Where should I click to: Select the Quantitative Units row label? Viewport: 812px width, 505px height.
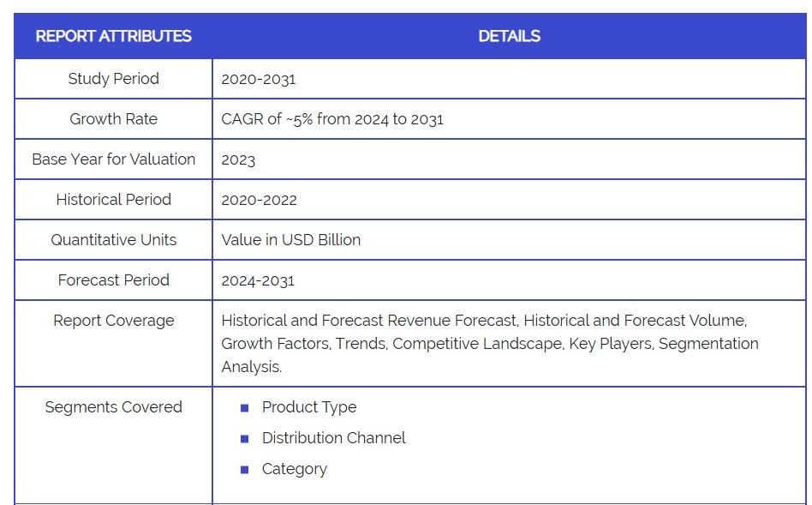point(113,240)
